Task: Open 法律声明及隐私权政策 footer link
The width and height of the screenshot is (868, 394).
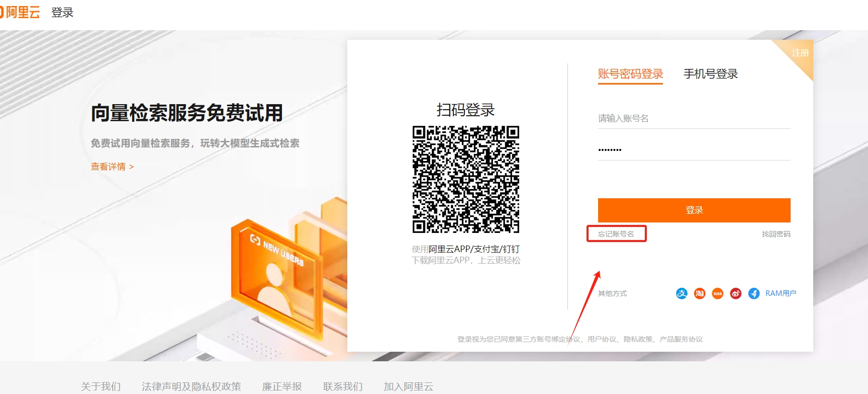Action: (191, 386)
